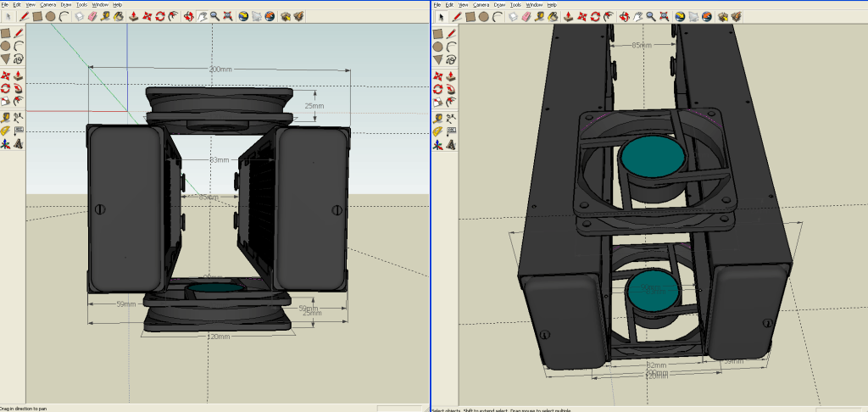Select the Eraser tool in left window toolbar
Image resolution: width=868 pixels, height=412 pixels.
(x=92, y=16)
